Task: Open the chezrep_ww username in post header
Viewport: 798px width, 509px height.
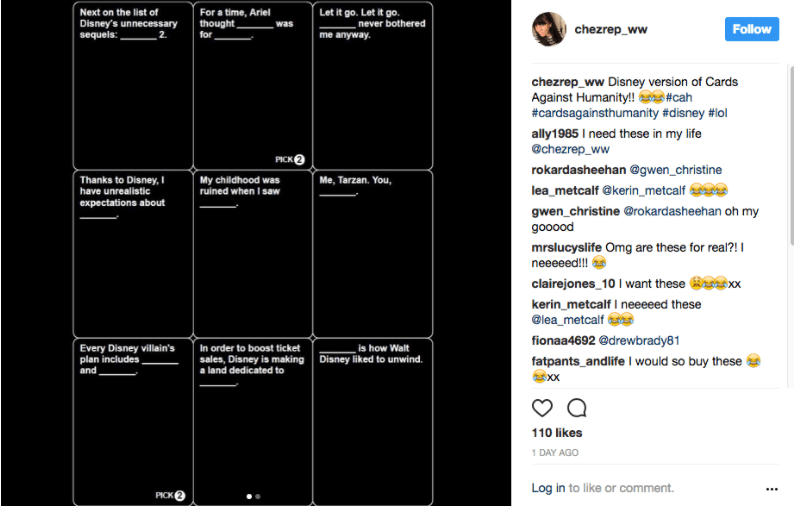Action: pos(611,29)
